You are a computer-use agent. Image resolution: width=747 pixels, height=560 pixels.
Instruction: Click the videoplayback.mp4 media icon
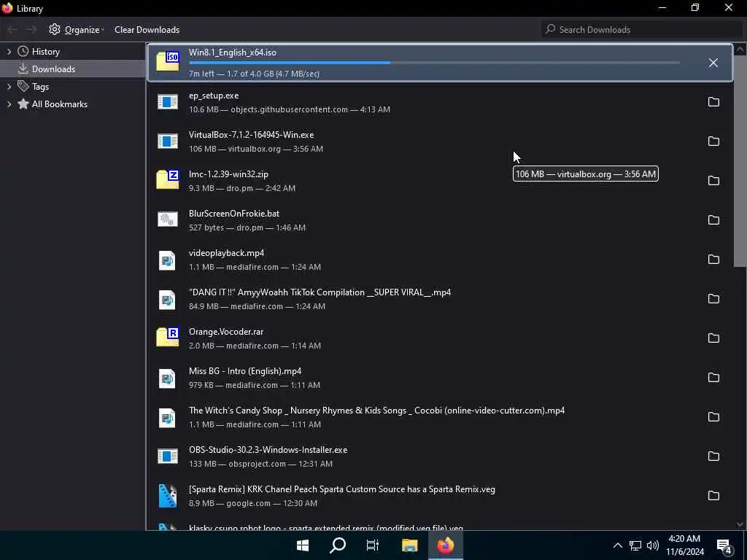pos(167,260)
